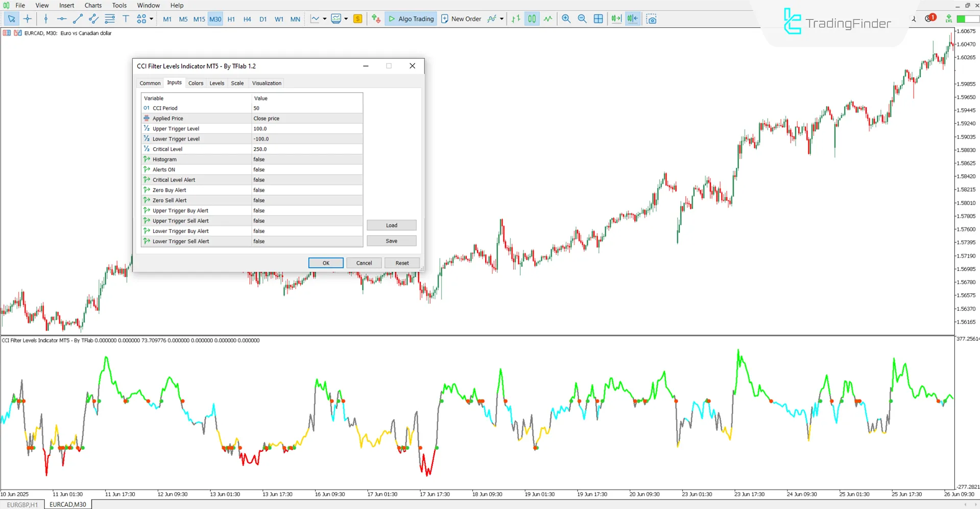Image resolution: width=980 pixels, height=509 pixels.
Task: Switch to the Colors tab
Action: (196, 83)
